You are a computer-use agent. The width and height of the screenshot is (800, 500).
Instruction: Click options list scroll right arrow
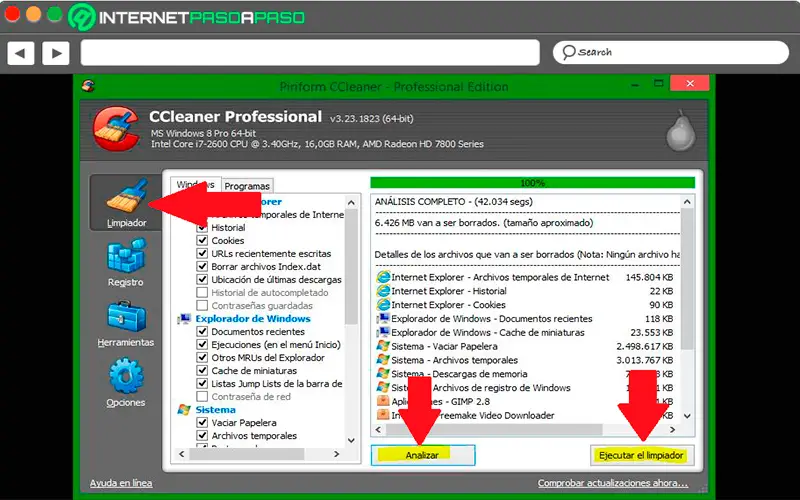click(x=337, y=454)
